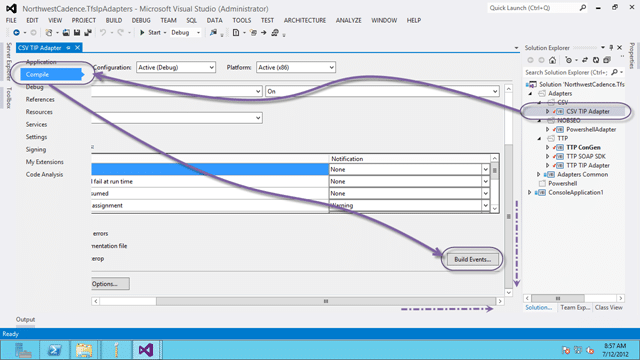
Task: Open notification dropdown showing Warning
Action: click(x=485, y=206)
